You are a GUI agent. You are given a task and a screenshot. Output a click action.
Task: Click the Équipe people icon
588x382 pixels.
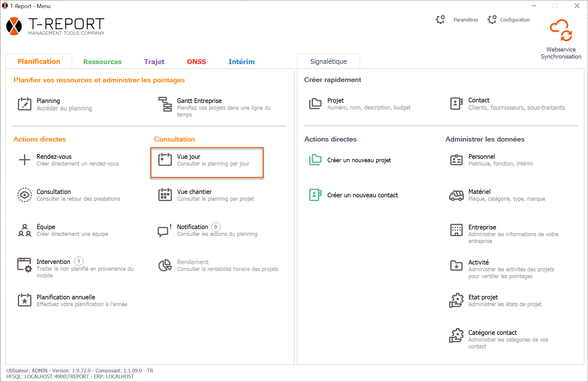(x=24, y=230)
